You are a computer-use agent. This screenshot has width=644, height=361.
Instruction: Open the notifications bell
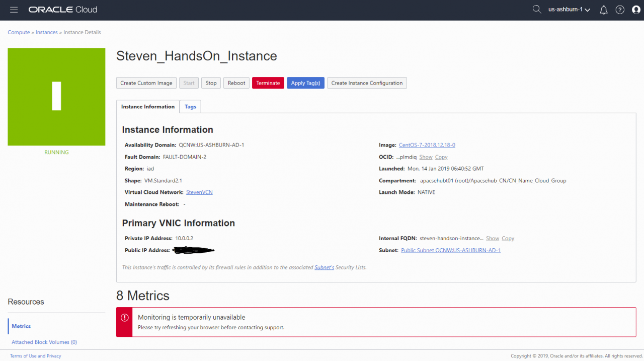pos(604,10)
